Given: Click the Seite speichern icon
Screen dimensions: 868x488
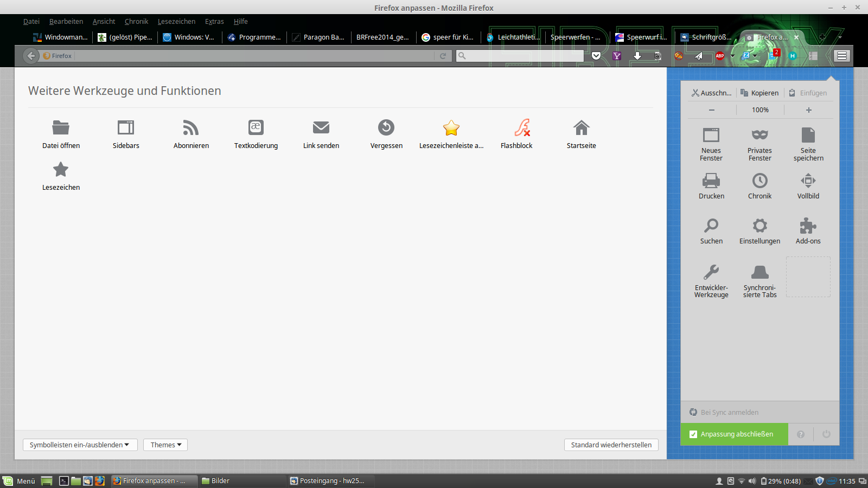Looking at the screenshot, I should coord(808,134).
